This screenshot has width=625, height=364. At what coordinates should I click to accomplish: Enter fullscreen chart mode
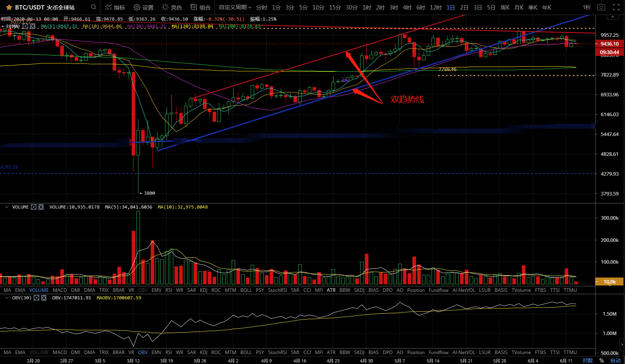tap(616, 7)
